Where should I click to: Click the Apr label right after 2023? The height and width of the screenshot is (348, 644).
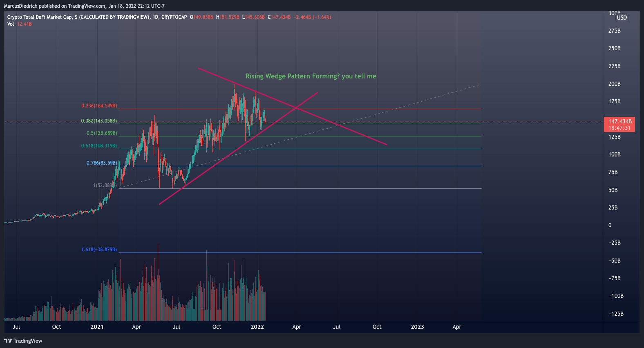click(457, 327)
